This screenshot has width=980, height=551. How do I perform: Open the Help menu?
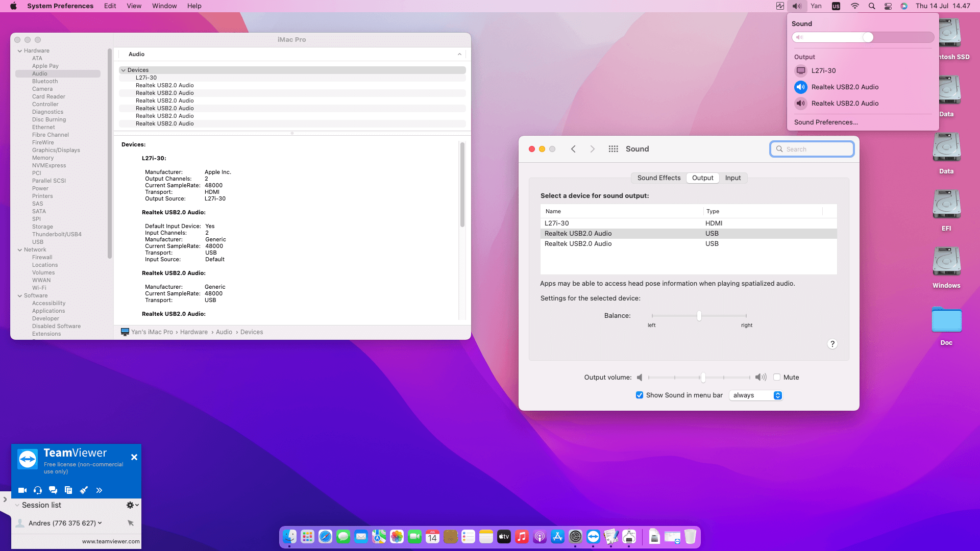pyautogui.click(x=194, y=6)
